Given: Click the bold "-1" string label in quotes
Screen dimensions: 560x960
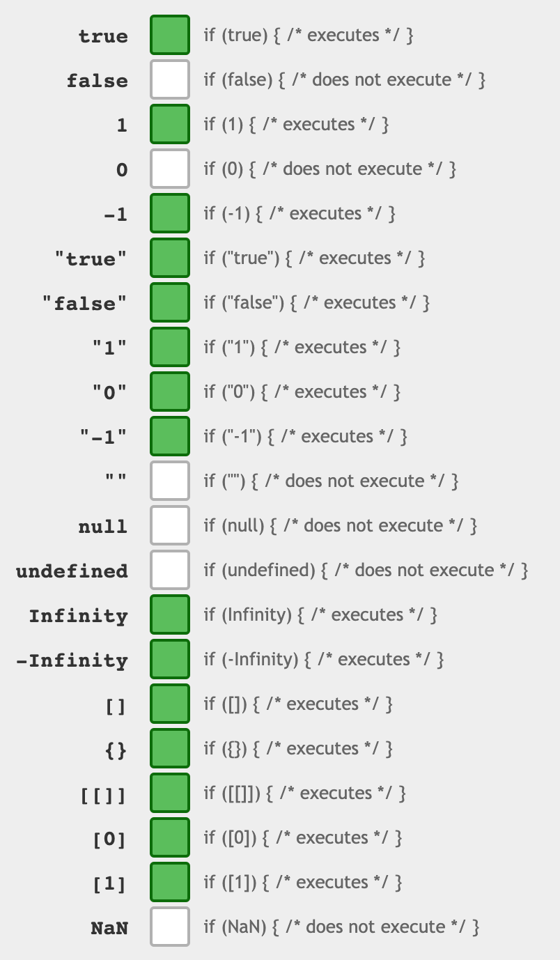Looking at the screenshot, I should 103,438.
